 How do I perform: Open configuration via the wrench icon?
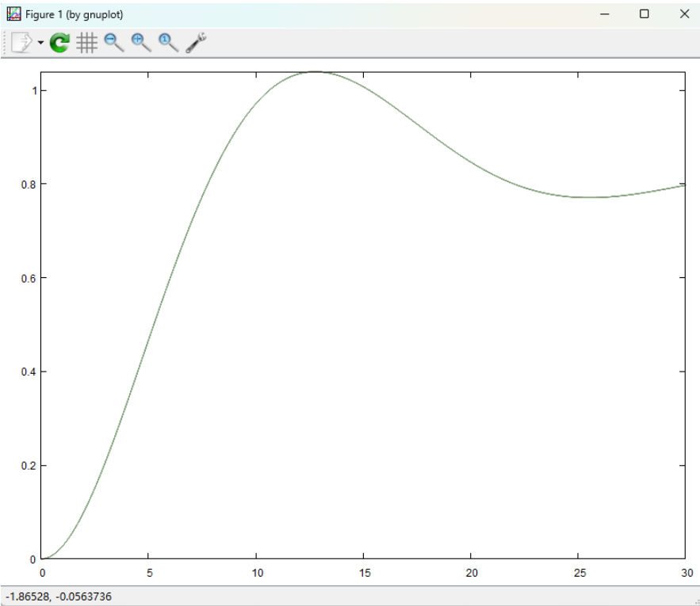pos(195,43)
